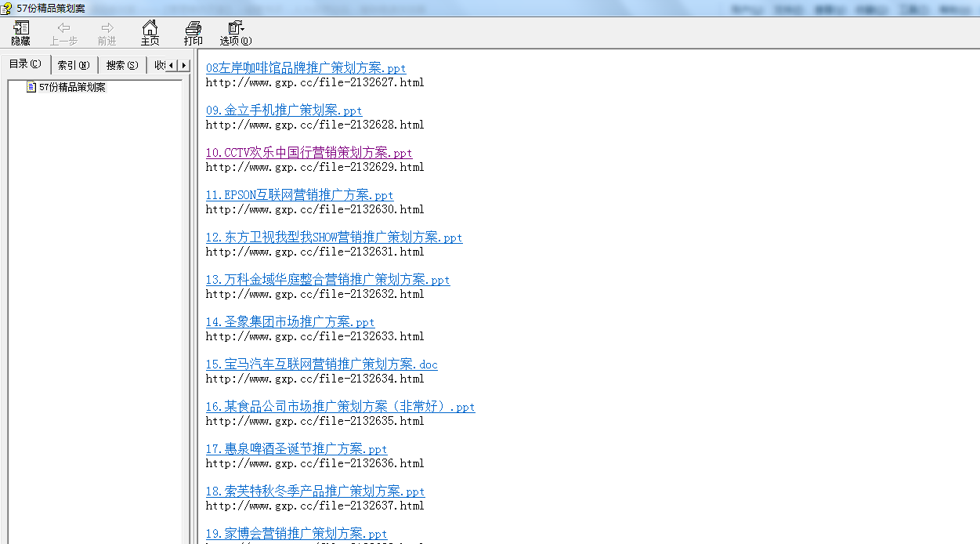Viewport: 980px width, 544px height.
Task: Open 15.宝马汽车互联网营销推广策划方案.doc link
Action: (322, 364)
